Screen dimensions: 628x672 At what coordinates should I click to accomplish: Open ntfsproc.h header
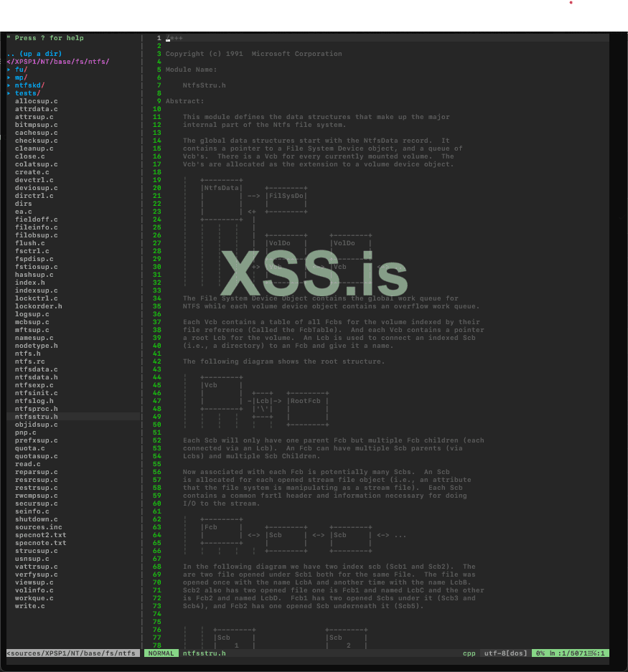click(x=37, y=409)
